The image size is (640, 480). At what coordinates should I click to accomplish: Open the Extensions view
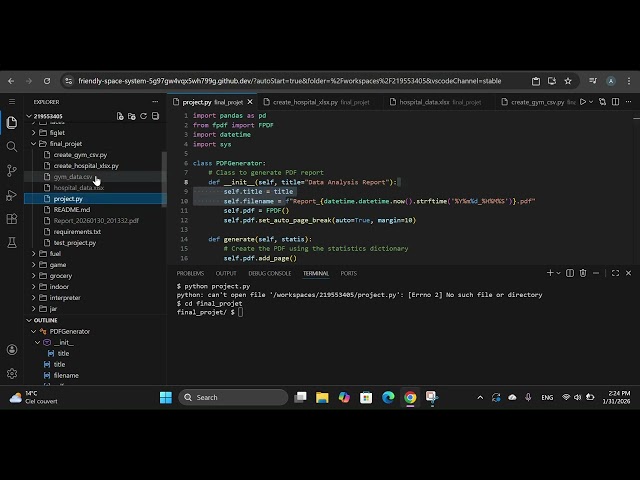click(x=12, y=218)
